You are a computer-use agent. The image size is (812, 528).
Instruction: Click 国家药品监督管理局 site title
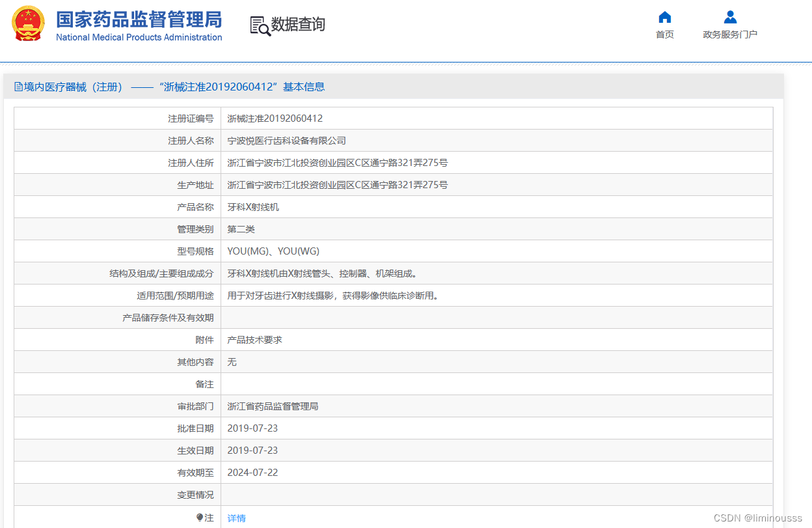[x=139, y=20]
